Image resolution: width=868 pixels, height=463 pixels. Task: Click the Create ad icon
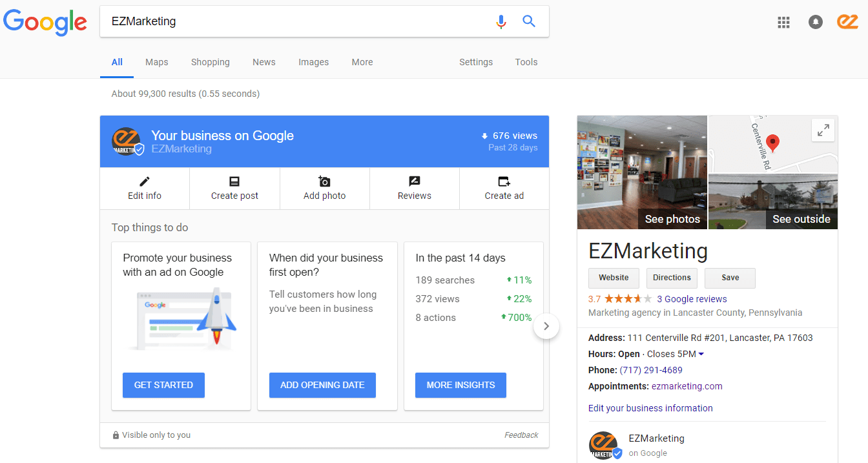click(x=504, y=181)
